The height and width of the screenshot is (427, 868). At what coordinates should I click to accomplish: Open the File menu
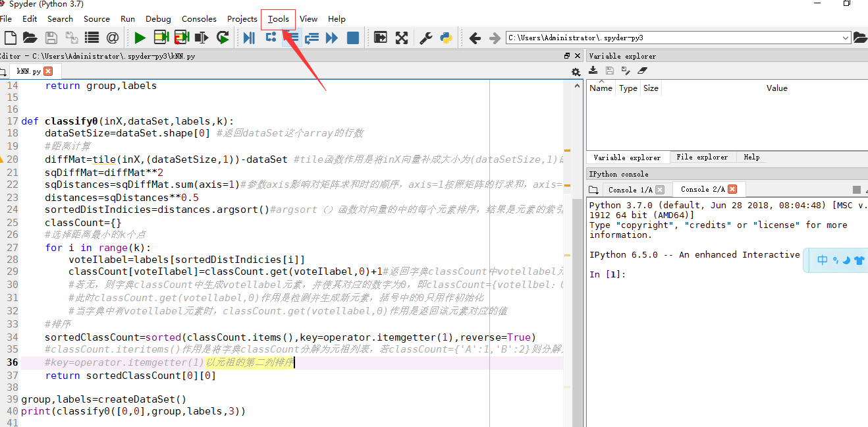[6, 19]
